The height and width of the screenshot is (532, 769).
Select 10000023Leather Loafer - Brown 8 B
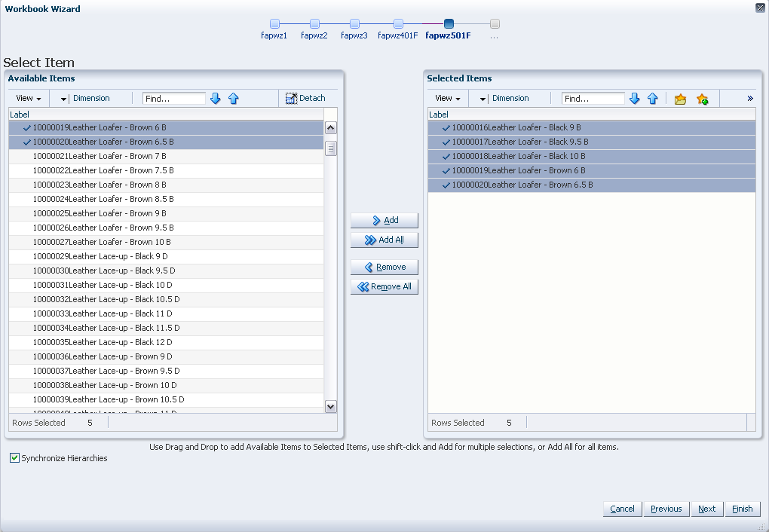point(167,185)
